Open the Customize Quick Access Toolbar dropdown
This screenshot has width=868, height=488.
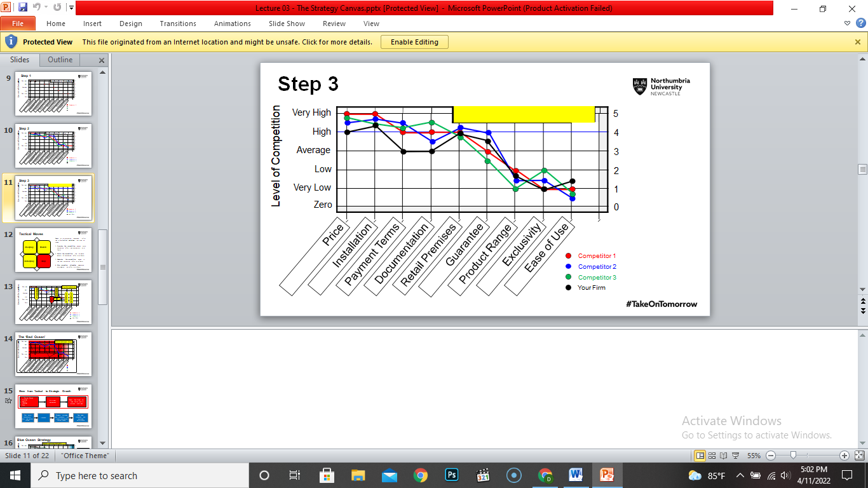[x=71, y=7]
